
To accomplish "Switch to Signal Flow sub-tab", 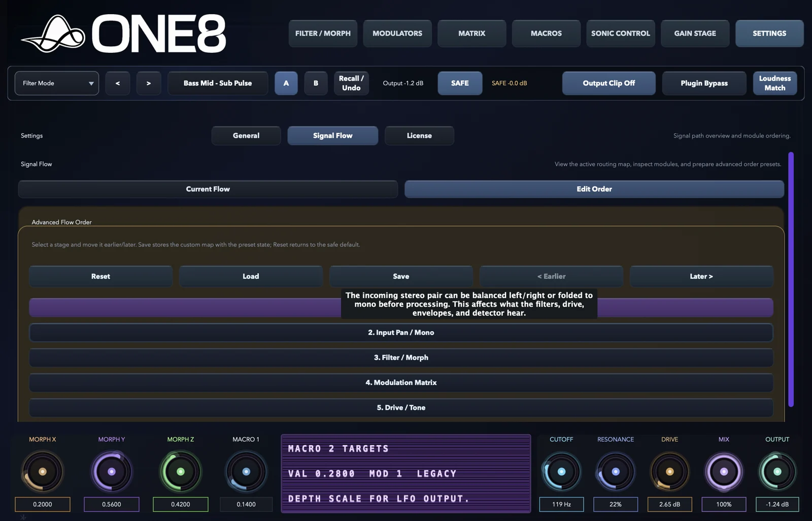I will [x=333, y=136].
